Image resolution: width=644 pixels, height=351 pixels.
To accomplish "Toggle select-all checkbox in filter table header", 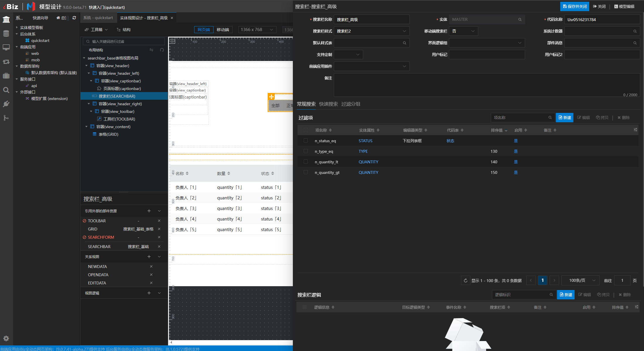I will click(x=306, y=130).
